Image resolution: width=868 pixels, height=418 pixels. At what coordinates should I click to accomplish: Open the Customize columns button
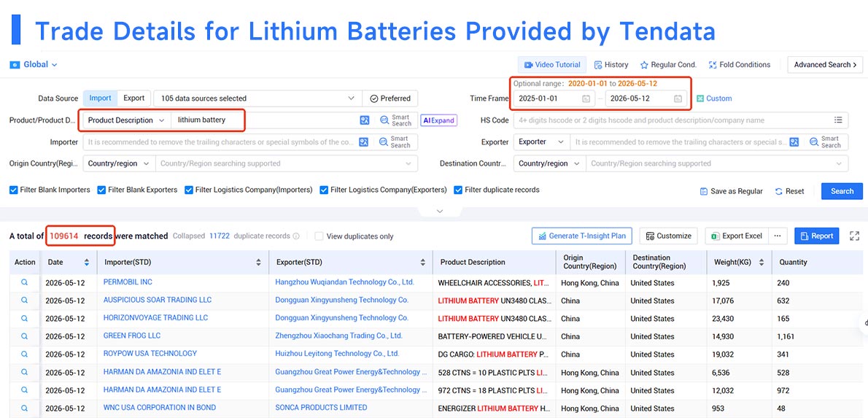click(x=669, y=236)
